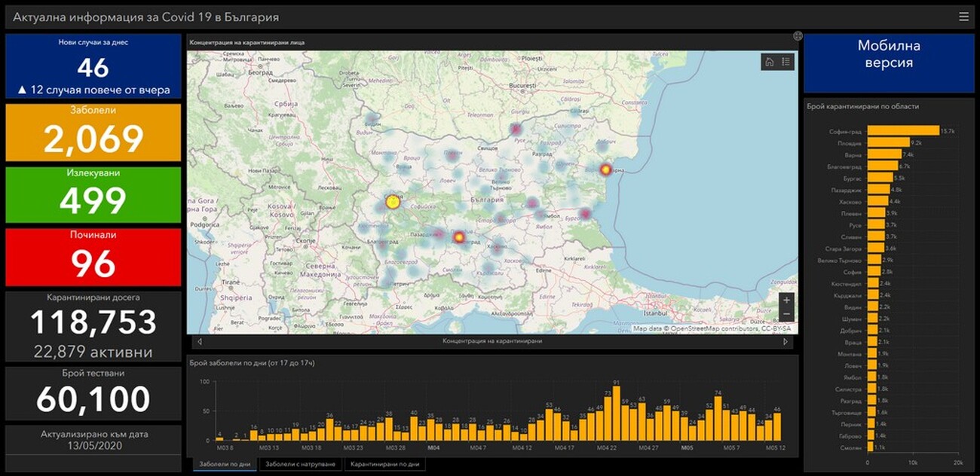Select the Пловдив bar in the chart
Screen dimensions: 980x476
click(888, 142)
